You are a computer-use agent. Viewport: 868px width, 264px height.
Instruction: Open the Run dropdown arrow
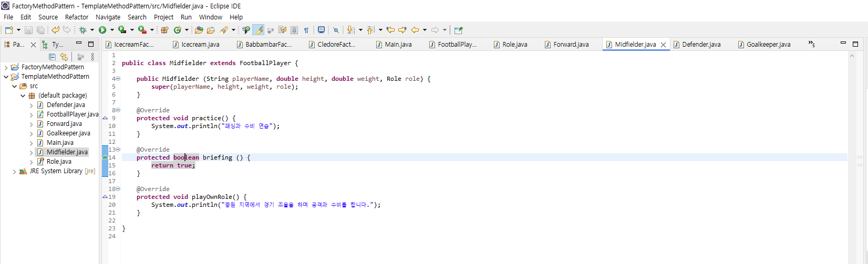[112, 30]
